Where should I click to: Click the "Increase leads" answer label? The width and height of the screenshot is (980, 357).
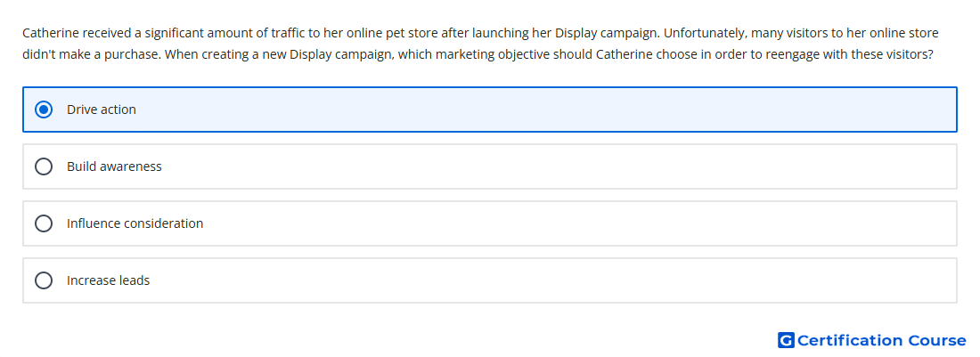click(x=108, y=280)
